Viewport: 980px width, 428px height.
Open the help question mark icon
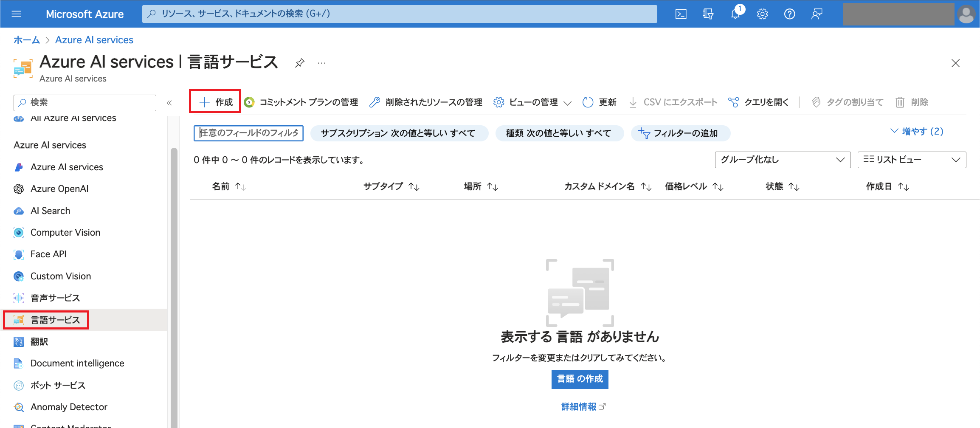(x=790, y=14)
